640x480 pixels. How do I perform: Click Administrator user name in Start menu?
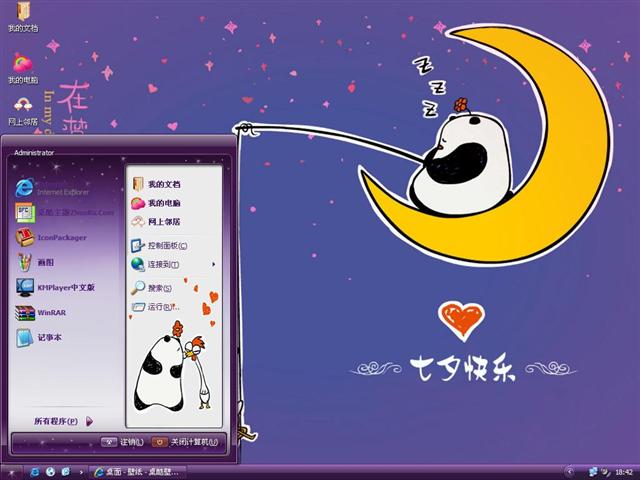pyautogui.click(x=34, y=153)
